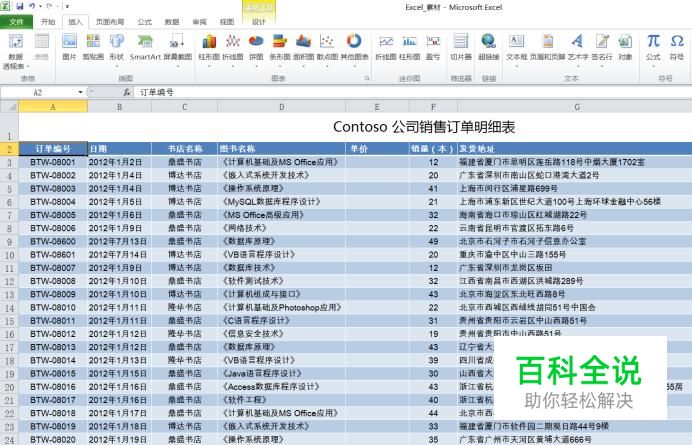The height and width of the screenshot is (445, 692).
Task: Switch to the Review (审阅) tab
Action: pos(199,22)
